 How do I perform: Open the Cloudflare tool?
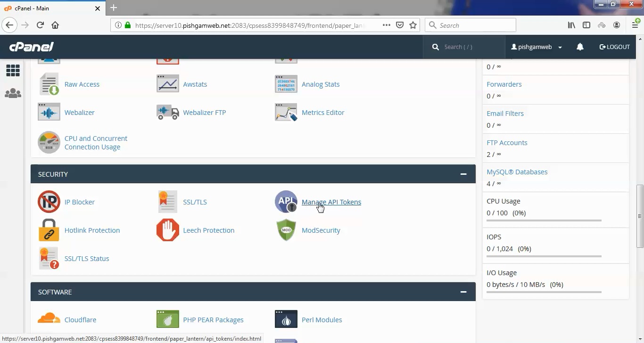click(x=80, y=319)
